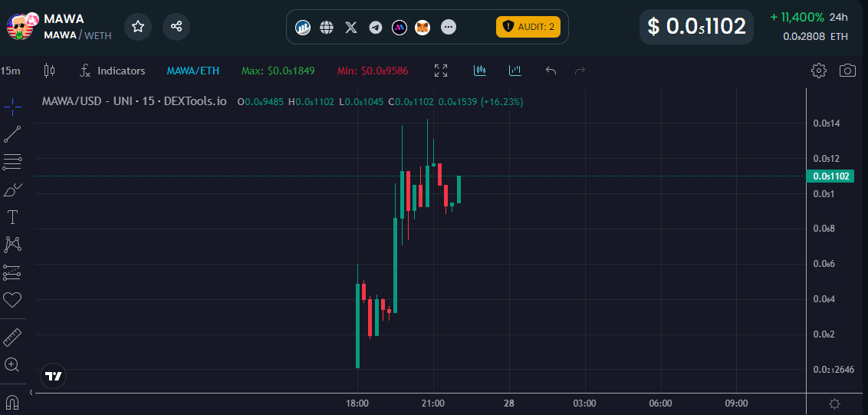This screenshot has height=415, width=868.
Task: Add token to MetaMask fox icon
Action: coord(423,27)
